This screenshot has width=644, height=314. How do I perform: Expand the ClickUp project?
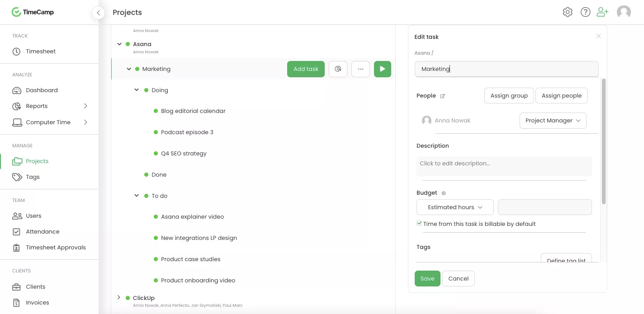(x=119, y=298)
